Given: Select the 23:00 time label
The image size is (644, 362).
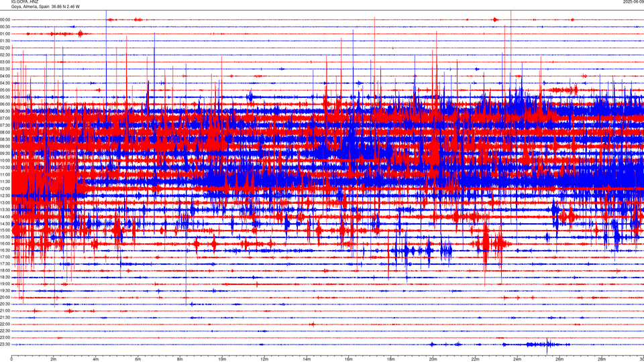Looking at the screenshot, I should 5,338.
